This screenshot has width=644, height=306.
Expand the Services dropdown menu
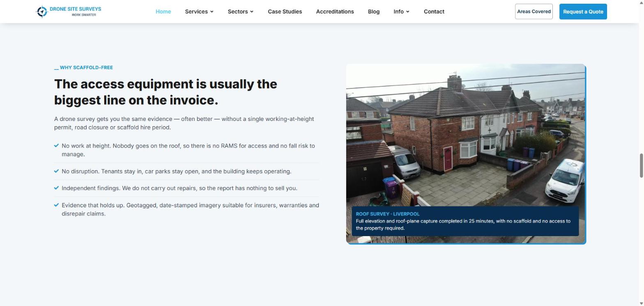click(x=199, y=12)
